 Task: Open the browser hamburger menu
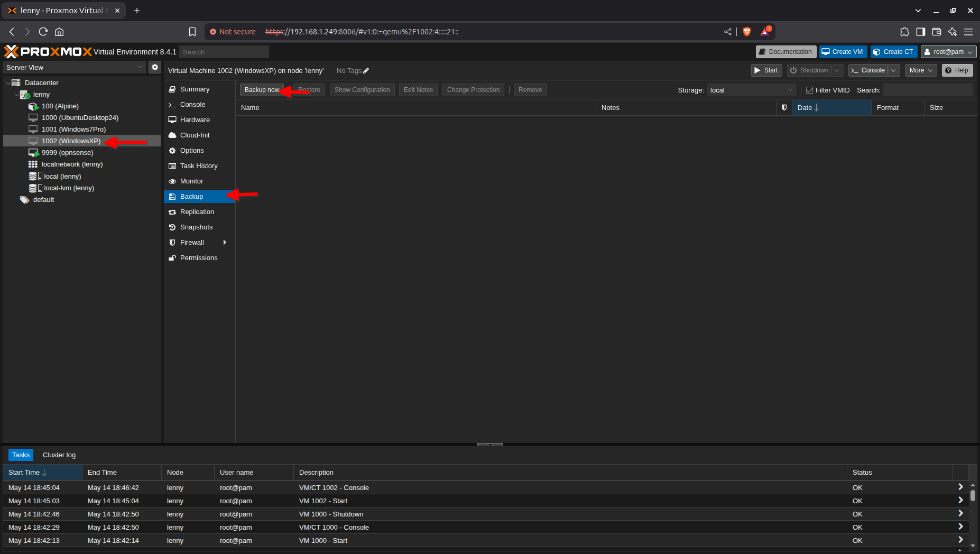968,32
